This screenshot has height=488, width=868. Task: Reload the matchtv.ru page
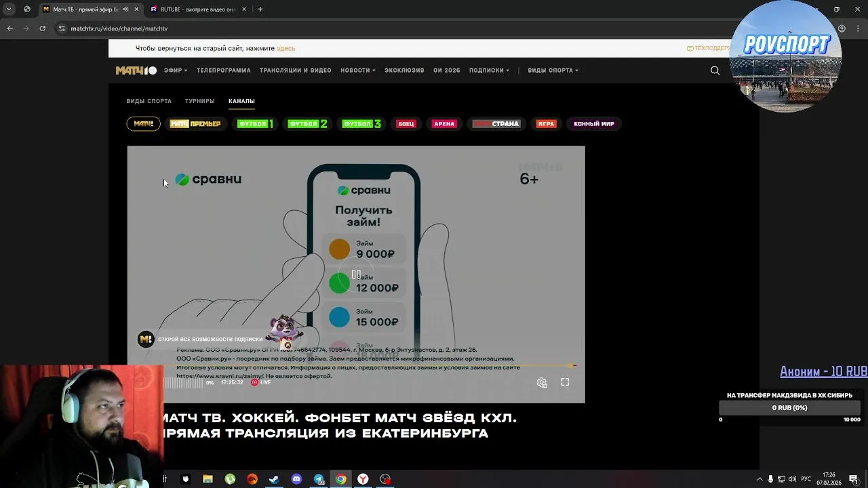click(x=43, y=28)
